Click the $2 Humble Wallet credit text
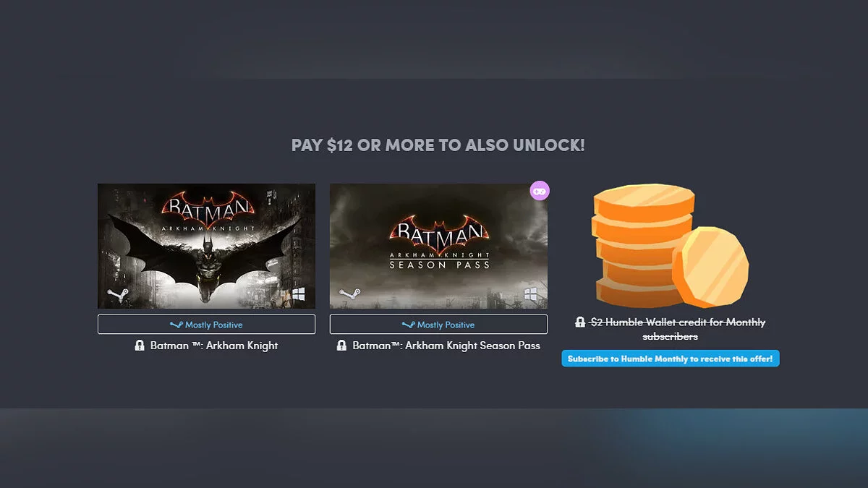 coord(678,329)
